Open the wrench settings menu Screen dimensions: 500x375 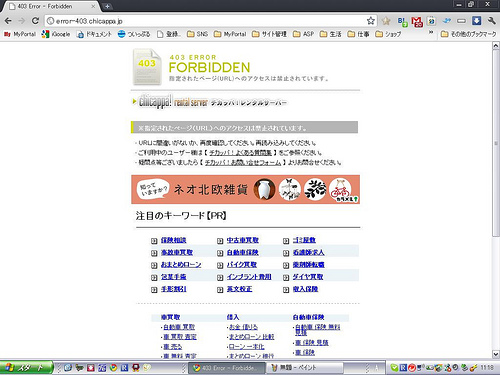(492, 21)
